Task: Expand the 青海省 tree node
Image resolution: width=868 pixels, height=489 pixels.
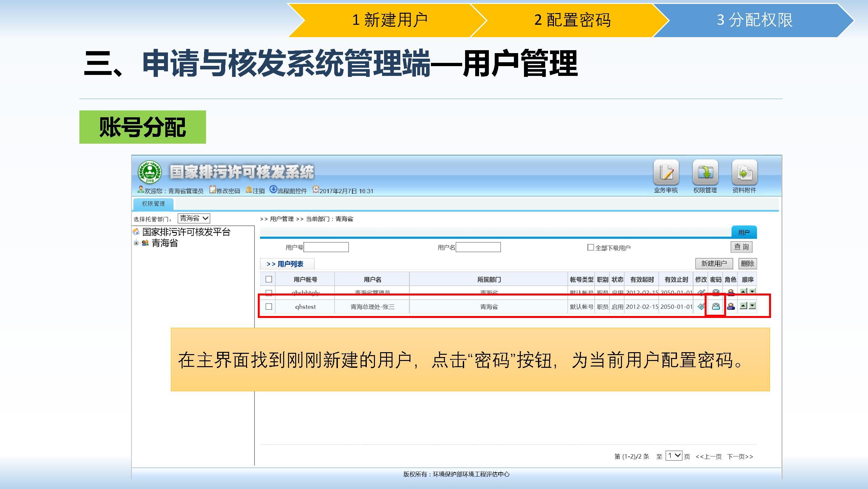Action: [x=136, y=243]
